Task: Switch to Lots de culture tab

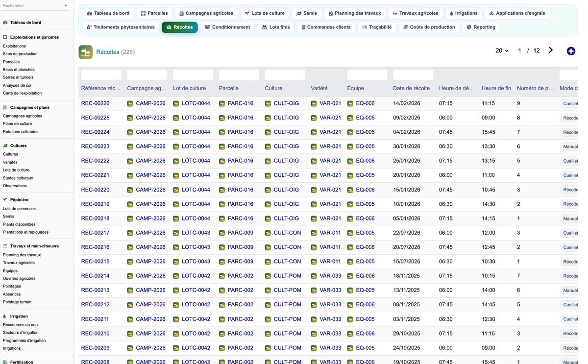Action: (265, 13)
